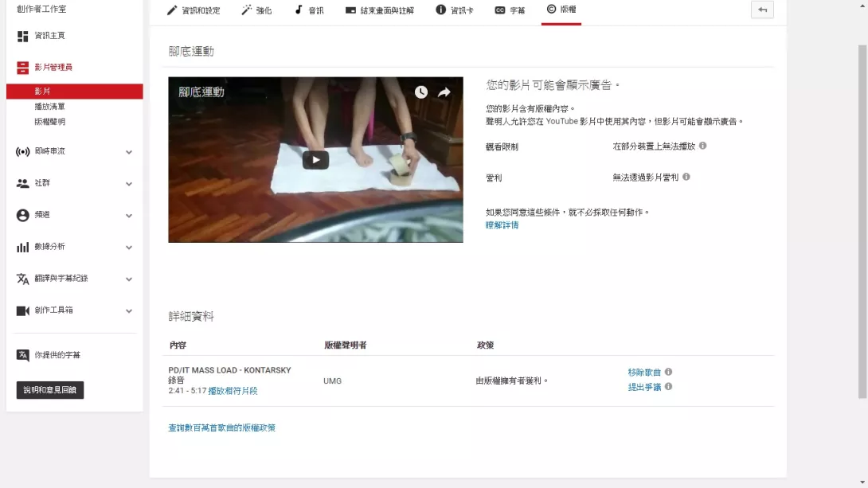Open the 即時串流 live streaming icon
This screenshot has height=488, width=868.
23,151
